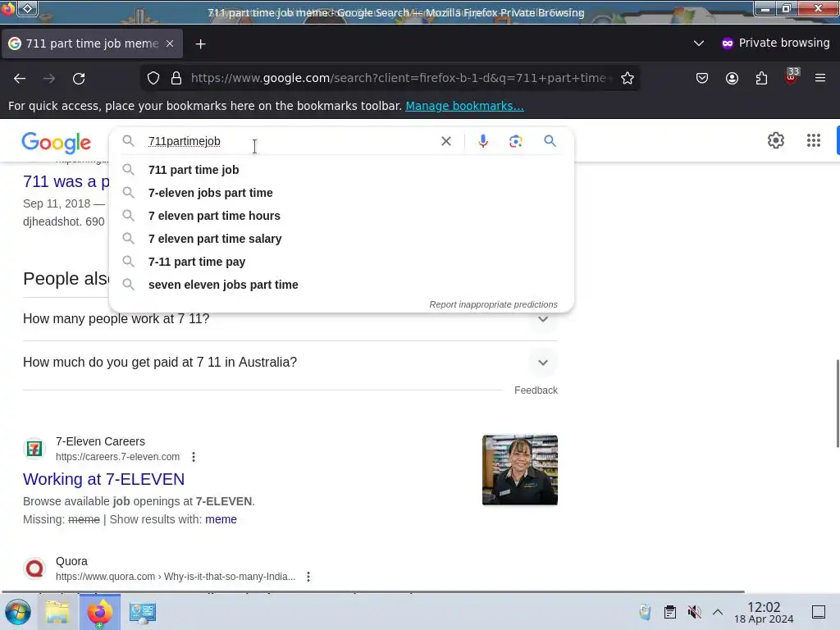This screenshot has width=840, height=630.
Task: Open the file manager from taskbar
Action: pos(57,612)
